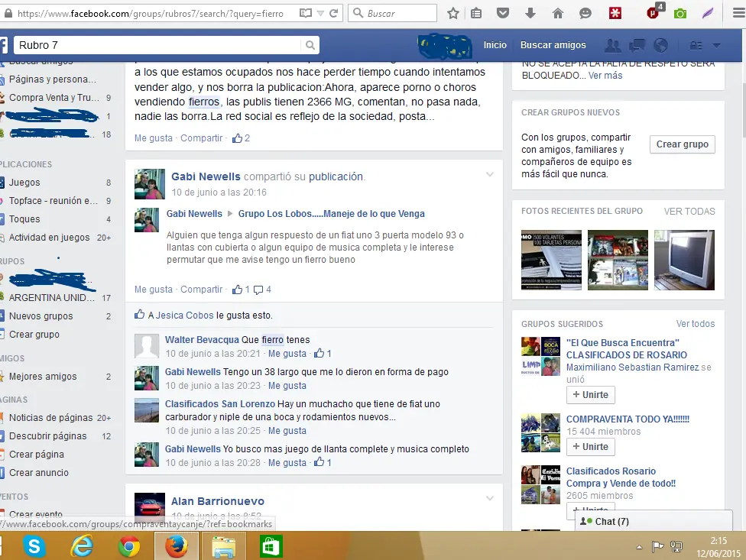Click Ver todos for suggested groups

696,324
